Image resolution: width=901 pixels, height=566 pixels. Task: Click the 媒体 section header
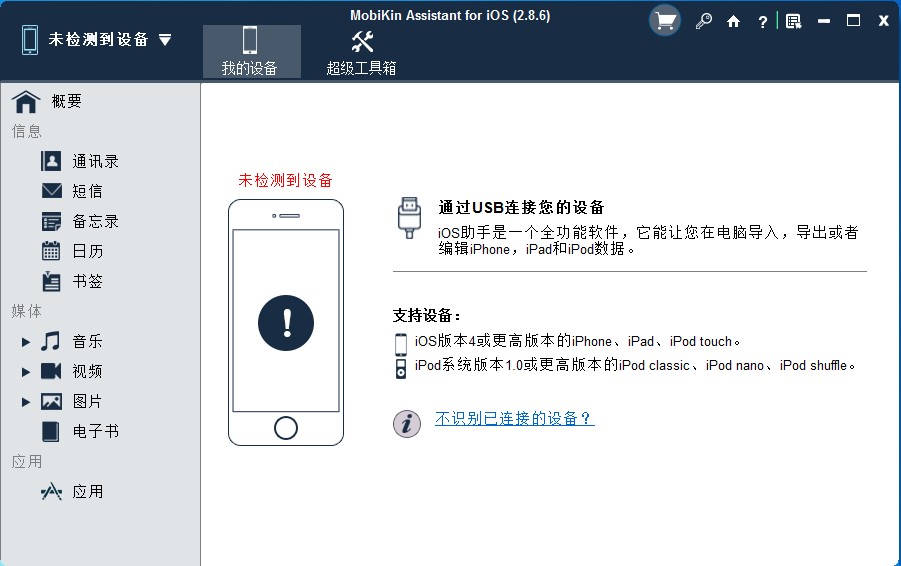coord(26,311)
